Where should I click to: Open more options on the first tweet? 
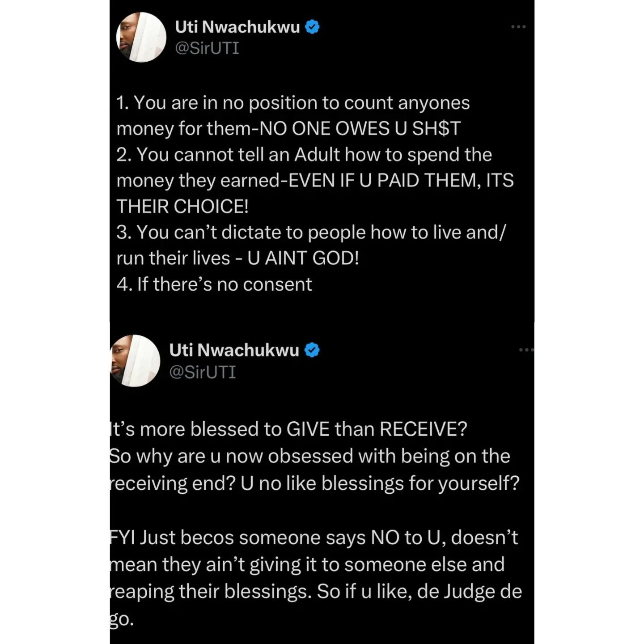coord(518,27)
